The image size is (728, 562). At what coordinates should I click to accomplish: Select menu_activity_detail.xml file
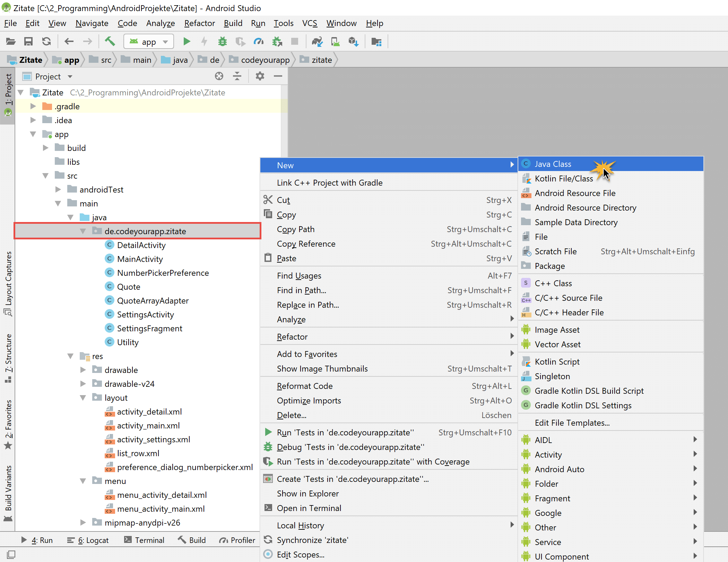pyautogui.click(x=162, y=495)
